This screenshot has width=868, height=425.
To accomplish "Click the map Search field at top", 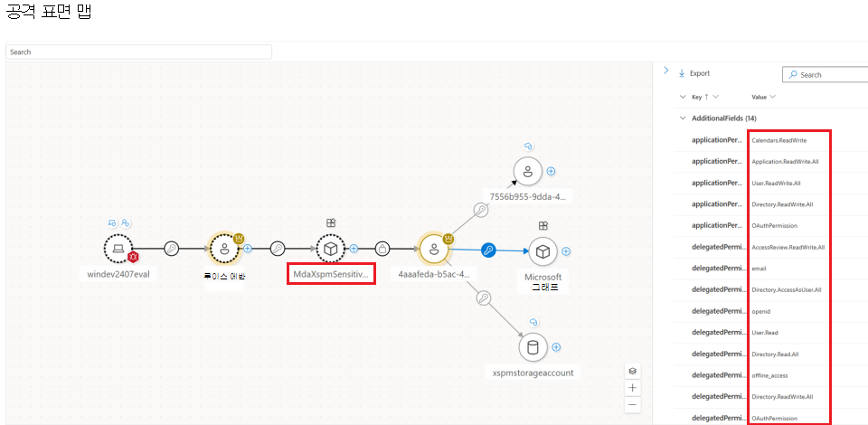I will 138,52.
